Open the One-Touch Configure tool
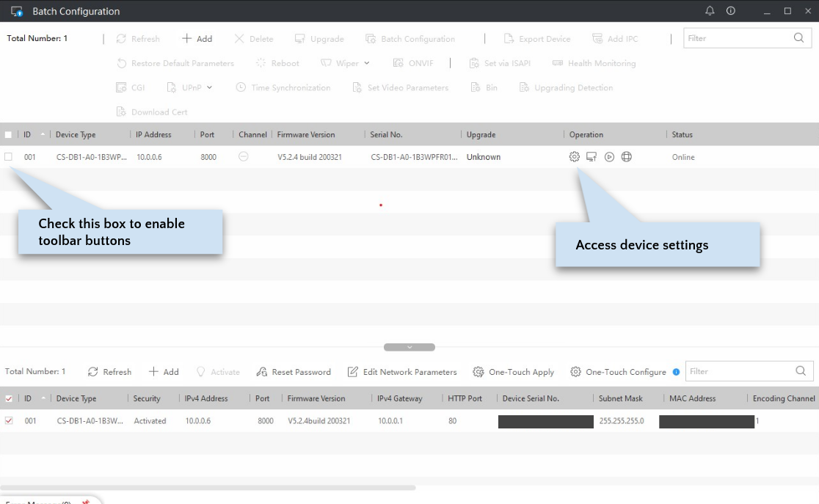Image resolution: width=819 pixels, height=504 pixels. pos(619,371)
